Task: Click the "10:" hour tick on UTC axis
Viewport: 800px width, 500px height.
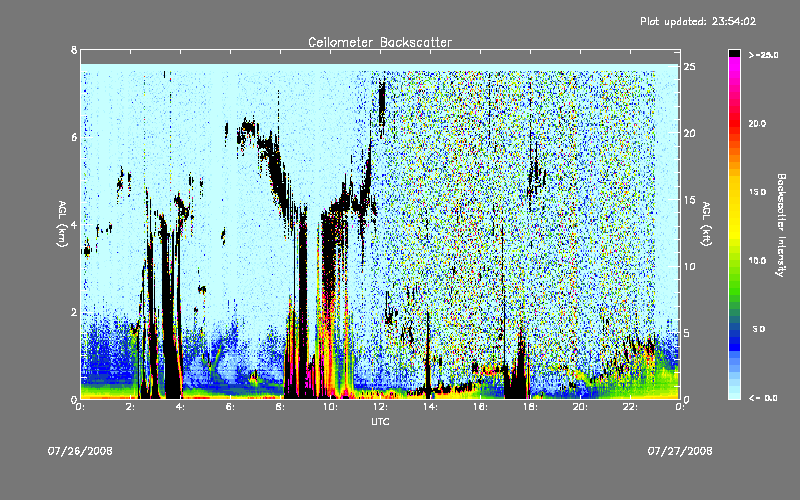Action: point(331,407)
